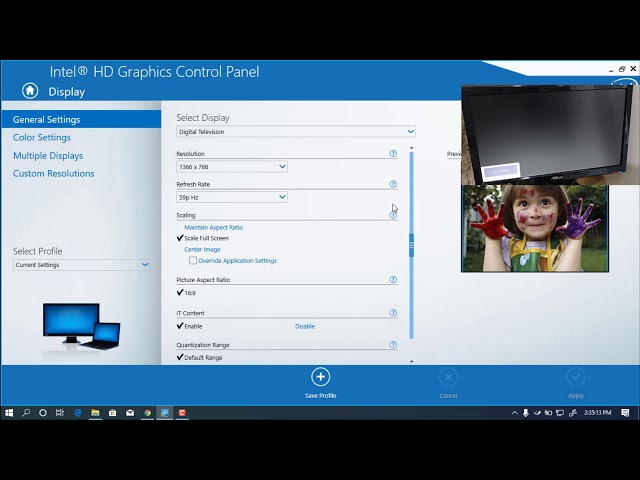Click the settings list vertical scrollbar thumb

click(411, 245)
